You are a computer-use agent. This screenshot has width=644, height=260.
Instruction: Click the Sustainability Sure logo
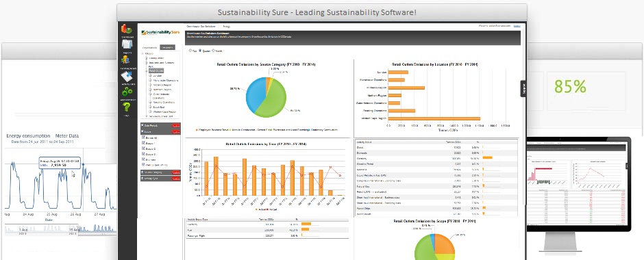(160, 32)
